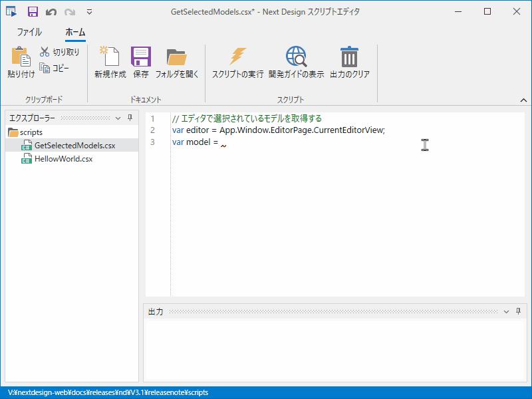532x399 pixels.
Task: Click the run script icon in title bar
Action: coord(11,11)
